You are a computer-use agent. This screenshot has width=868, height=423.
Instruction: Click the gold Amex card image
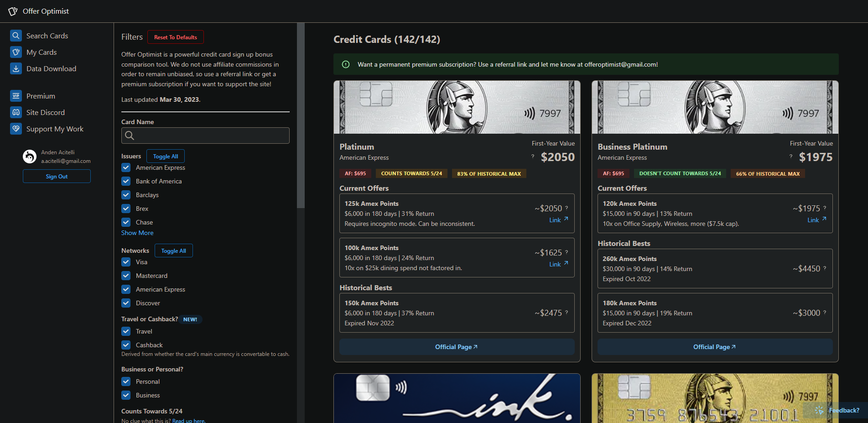click(715, 398)
